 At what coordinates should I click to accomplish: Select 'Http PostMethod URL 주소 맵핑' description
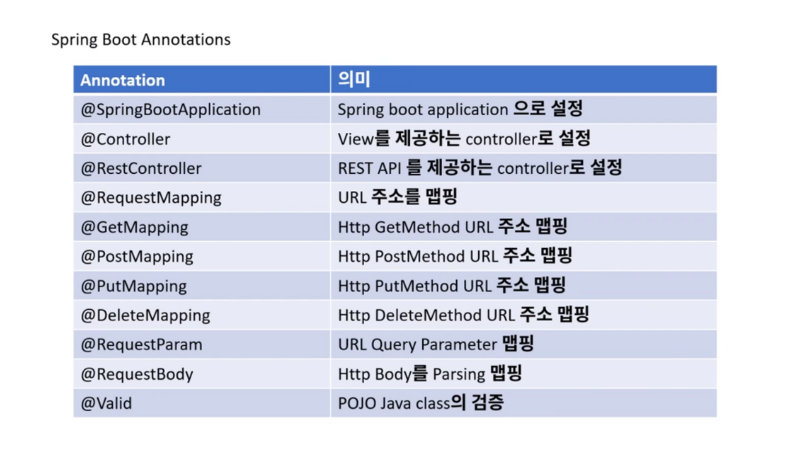pos(455,256)
